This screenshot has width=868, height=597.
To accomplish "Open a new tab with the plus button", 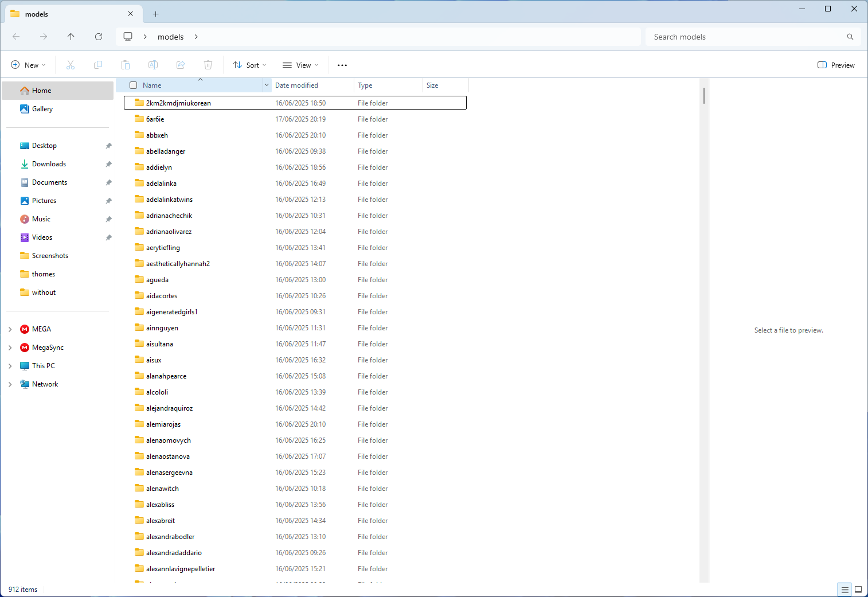I will (x=155, y=13).
